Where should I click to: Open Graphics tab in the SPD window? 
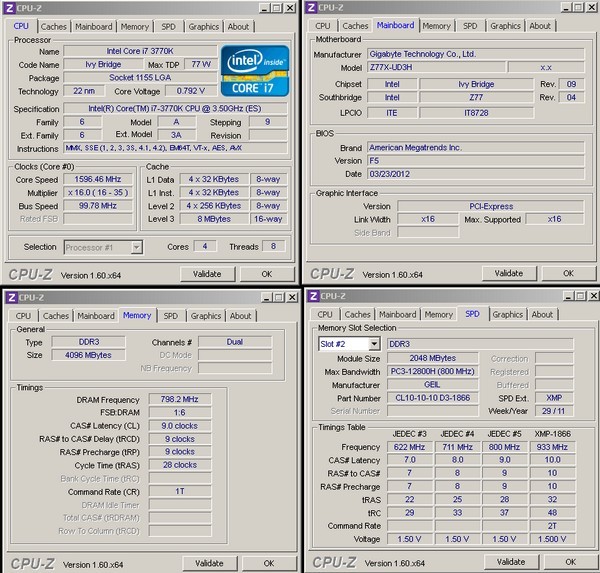[x=507, y=314]
